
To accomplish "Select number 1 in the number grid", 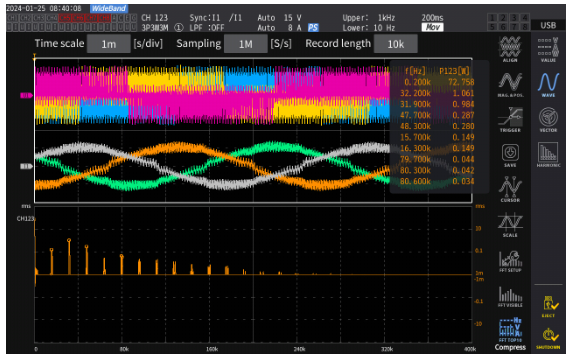I will pyautogui.click(x=492, y=17).
